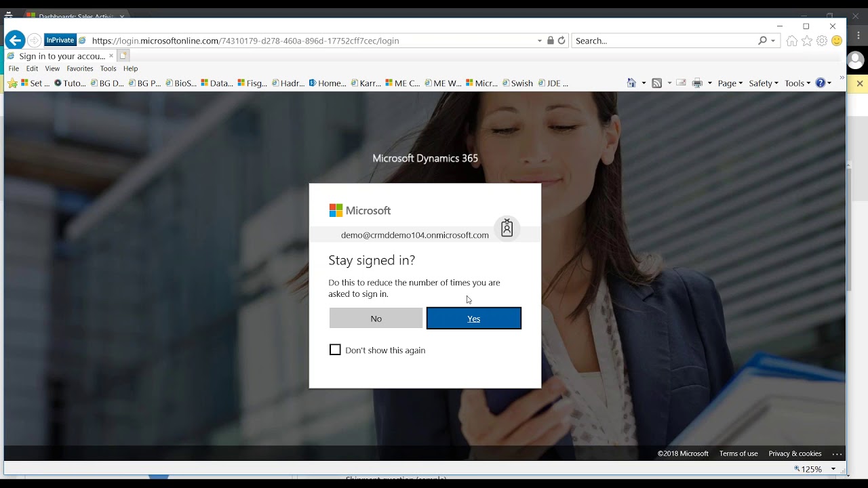Open the Home... favorites bookmark
The image size is (868, 488).
click(328, 83)
